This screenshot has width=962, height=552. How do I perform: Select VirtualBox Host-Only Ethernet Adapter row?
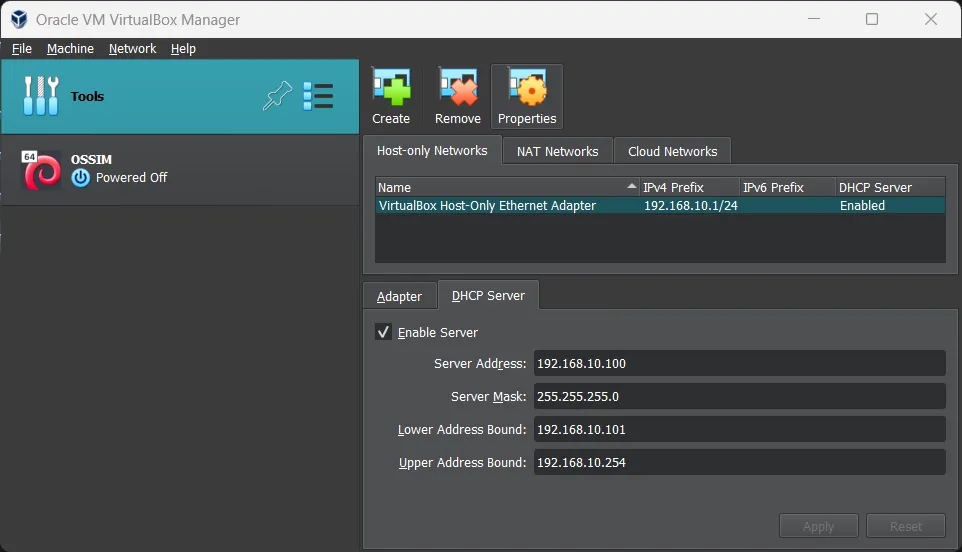[x=660, y=205]
